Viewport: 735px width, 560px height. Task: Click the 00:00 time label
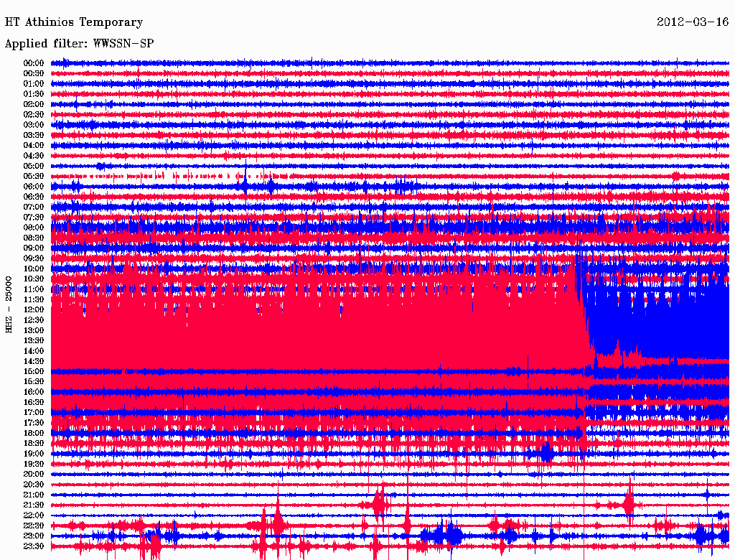[34, 63]
